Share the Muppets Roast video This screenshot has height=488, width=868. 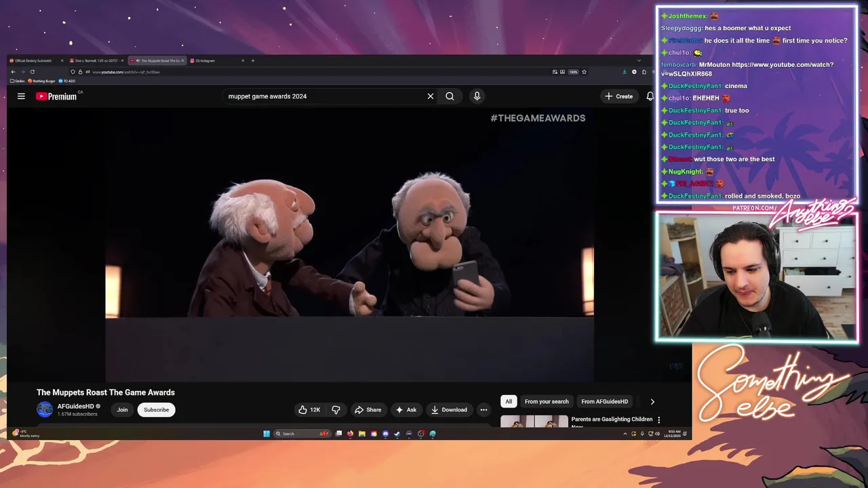pyautogui.click(x=368, y=409)
